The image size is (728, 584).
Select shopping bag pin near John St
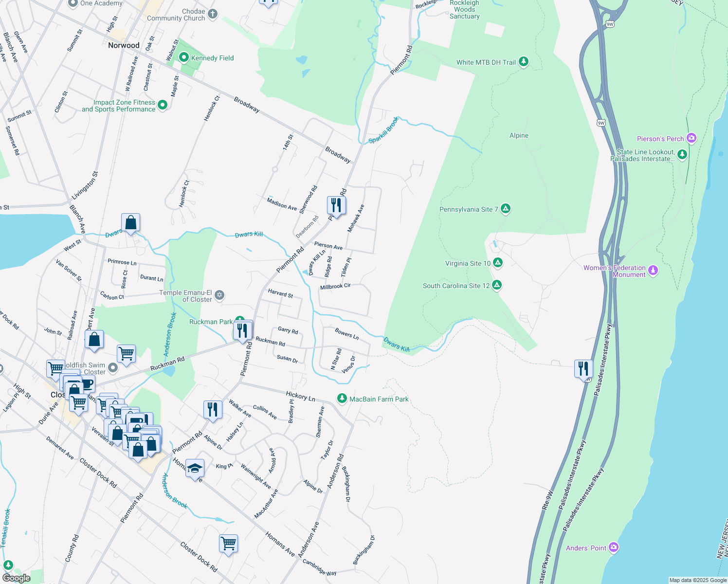[x=94, y=340]
